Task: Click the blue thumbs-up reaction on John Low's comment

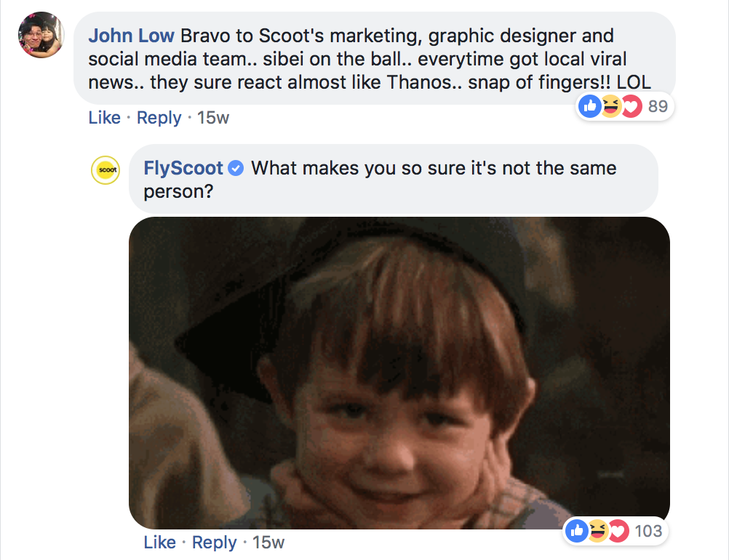Action: click(589, 107)
